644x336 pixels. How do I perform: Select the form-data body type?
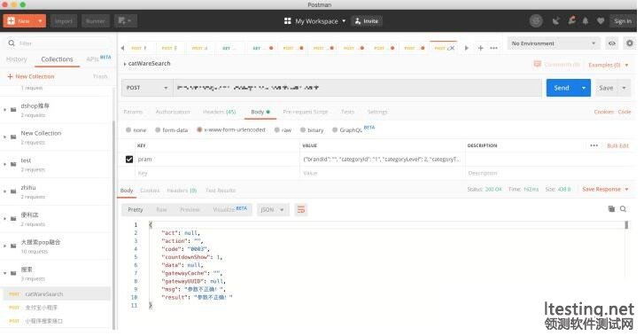pyautogui.click(x=158, y=130)
